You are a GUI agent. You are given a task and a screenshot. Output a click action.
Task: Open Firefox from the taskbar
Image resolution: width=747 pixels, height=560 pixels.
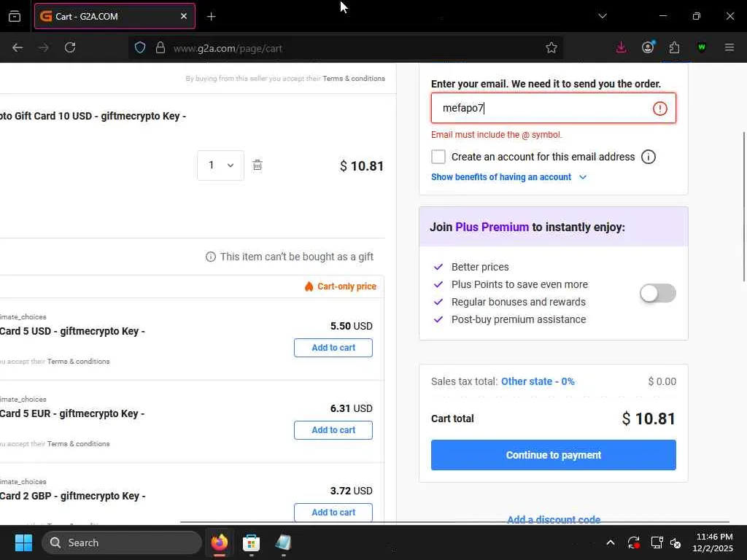tap(220, 542)
